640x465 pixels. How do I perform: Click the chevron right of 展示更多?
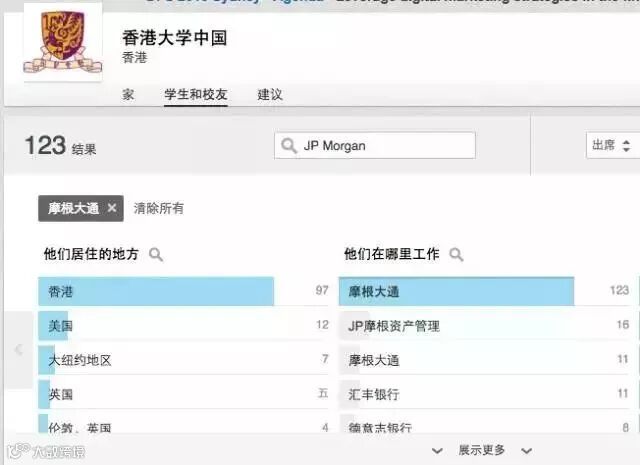tap(527, 451)
